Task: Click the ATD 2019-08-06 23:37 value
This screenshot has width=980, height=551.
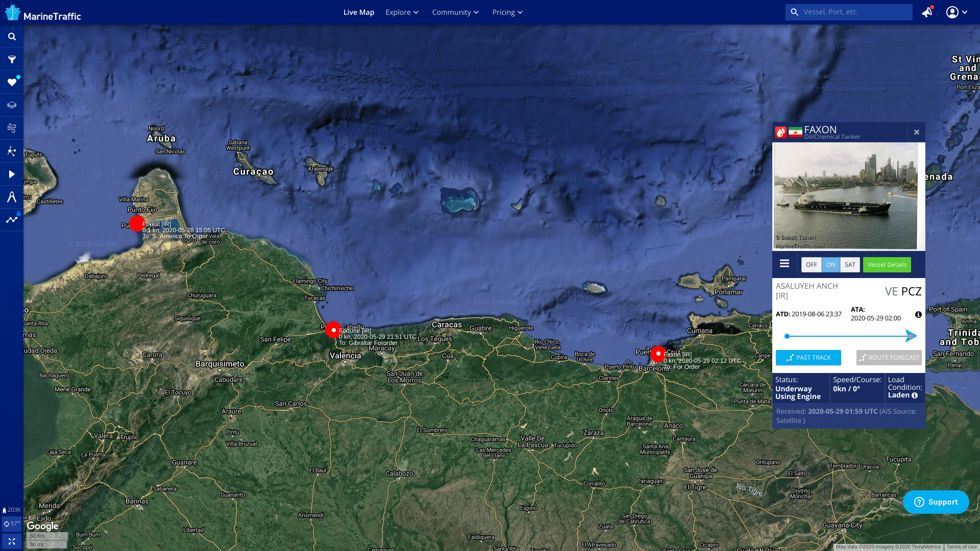Action: [817, 314]
